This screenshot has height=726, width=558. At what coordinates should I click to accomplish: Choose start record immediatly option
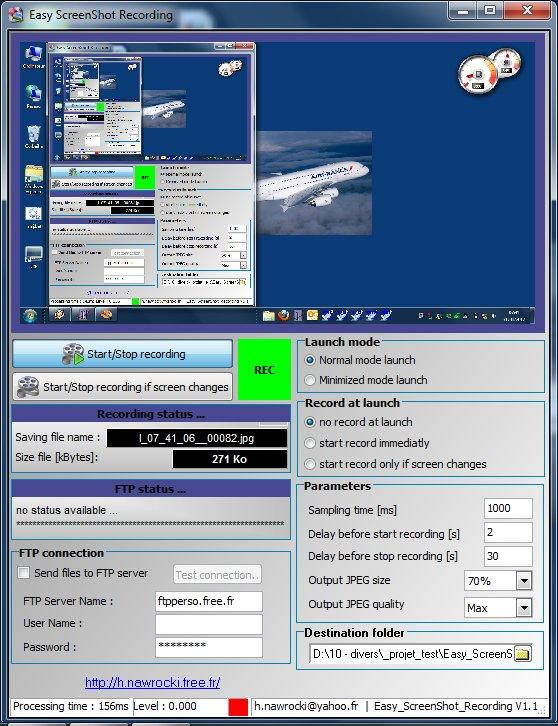(x=367, y=443)
